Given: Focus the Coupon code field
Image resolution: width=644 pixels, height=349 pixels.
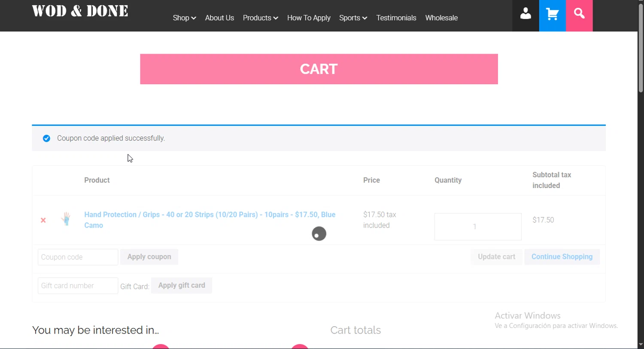Looking at the screenshot, I should (x=78, y=257).
